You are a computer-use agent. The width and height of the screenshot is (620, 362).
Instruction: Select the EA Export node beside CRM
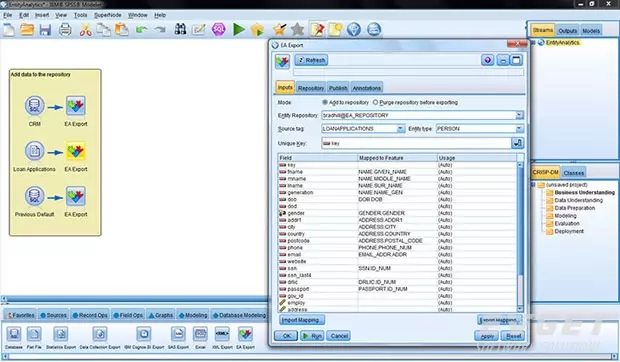tap(76, 106)
